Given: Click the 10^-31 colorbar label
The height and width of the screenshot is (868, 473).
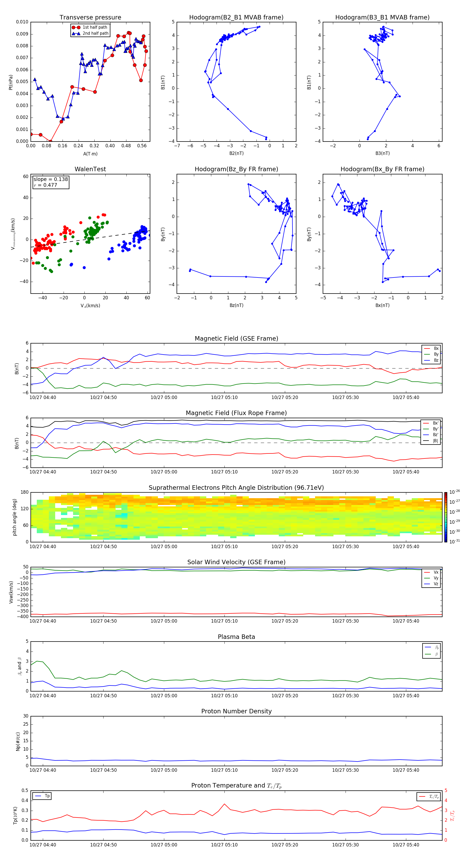Looking at the screenshot, I should click(x=455, y=542).
